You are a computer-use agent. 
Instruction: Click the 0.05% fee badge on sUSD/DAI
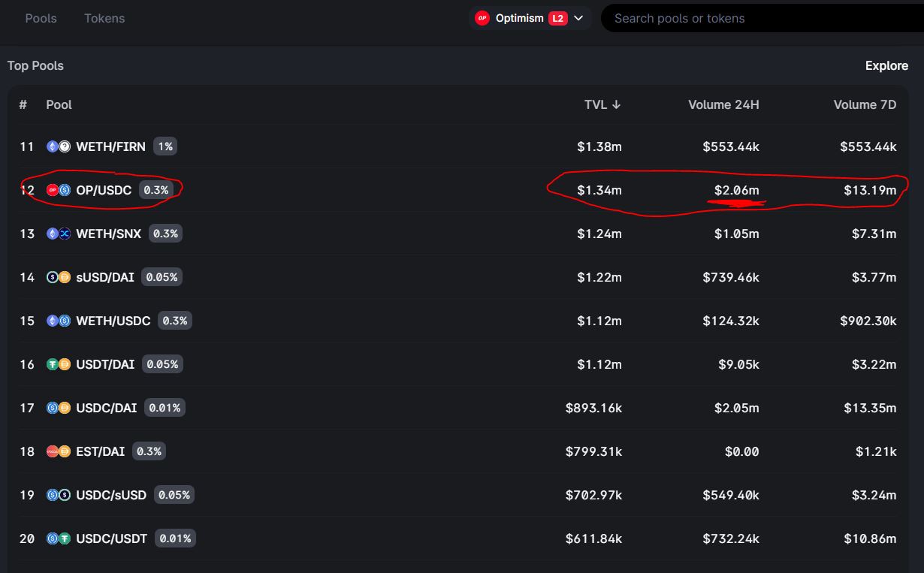tap(162, 277)
